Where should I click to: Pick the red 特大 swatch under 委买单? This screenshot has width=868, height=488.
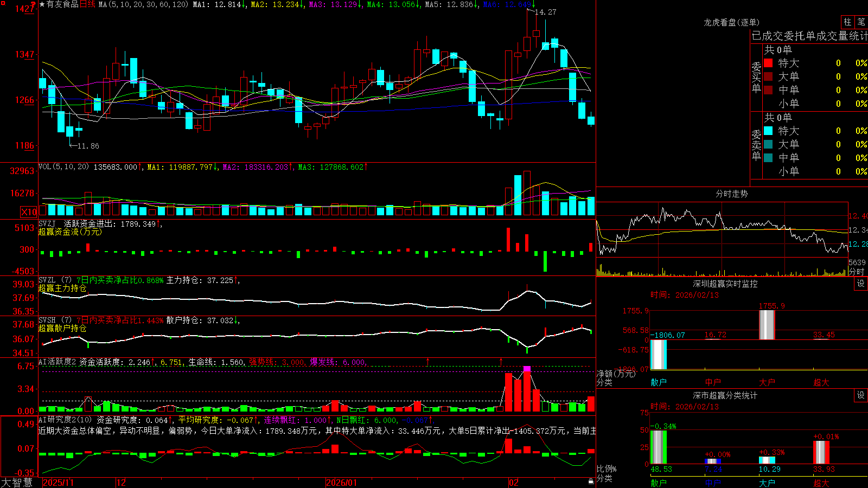(x=768, y=63)
